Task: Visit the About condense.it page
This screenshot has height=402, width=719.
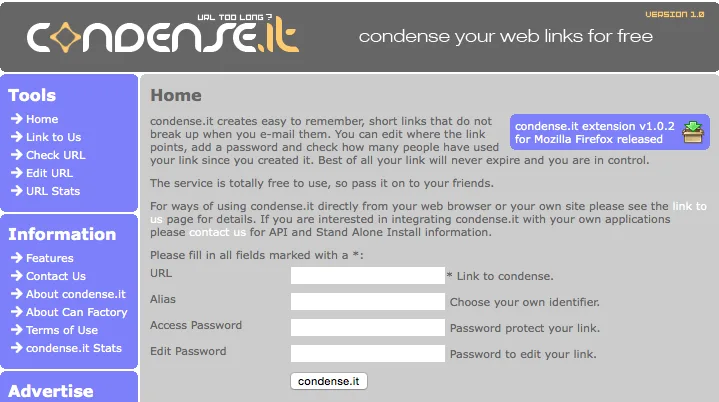Action: (76, 294)
